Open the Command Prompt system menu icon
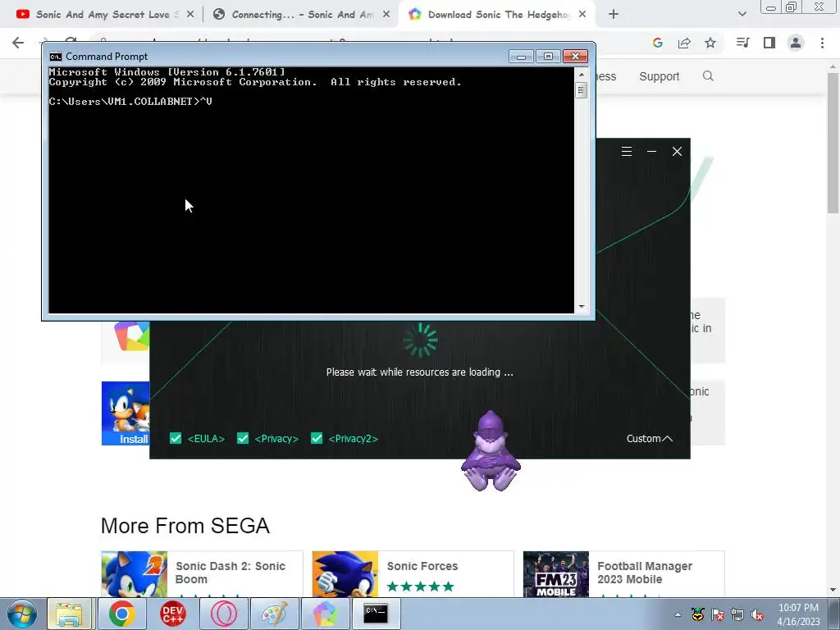The width and height of the screenshot is (840, 630). [55, 57]
